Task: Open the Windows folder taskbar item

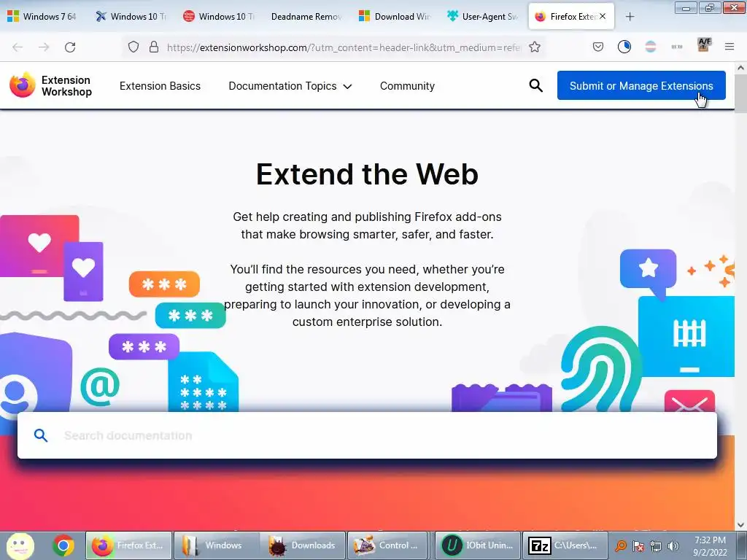Action: click(x=216, y=545)
